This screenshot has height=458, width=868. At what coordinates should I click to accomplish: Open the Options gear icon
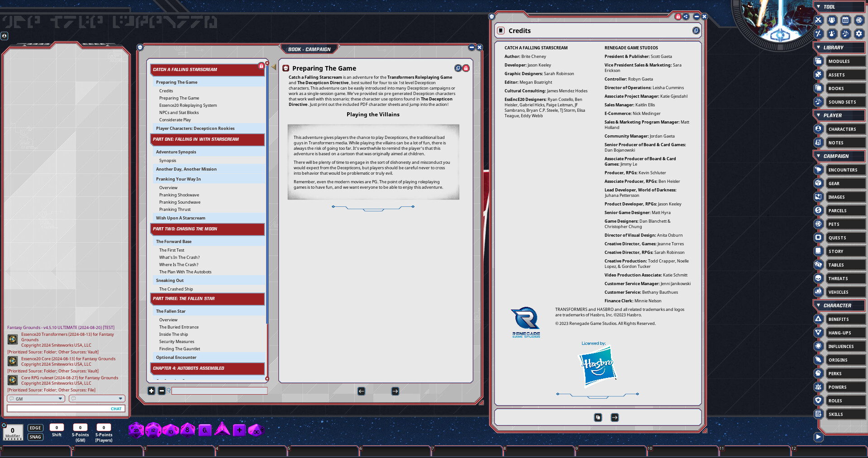point(858,33)
